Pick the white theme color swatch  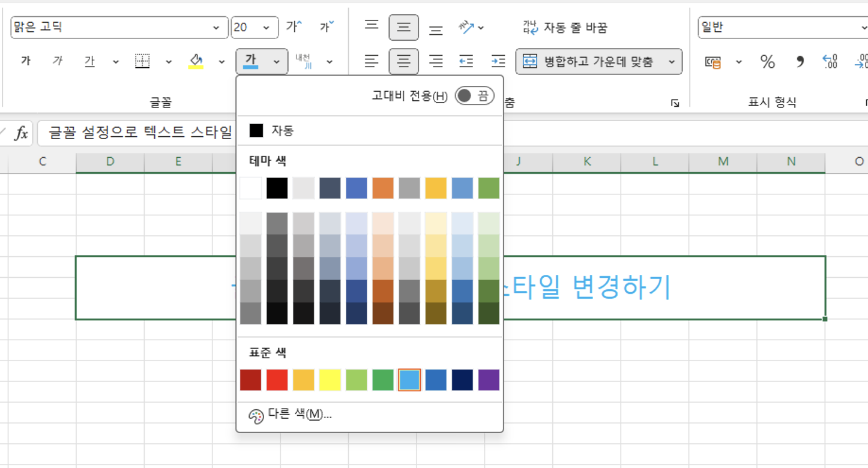(251, 188)
